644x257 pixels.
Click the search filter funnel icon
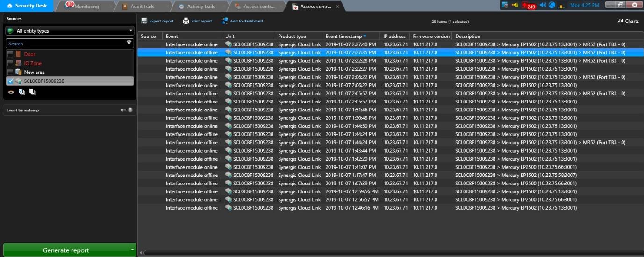pyautogui.click(x=129, y=44)
